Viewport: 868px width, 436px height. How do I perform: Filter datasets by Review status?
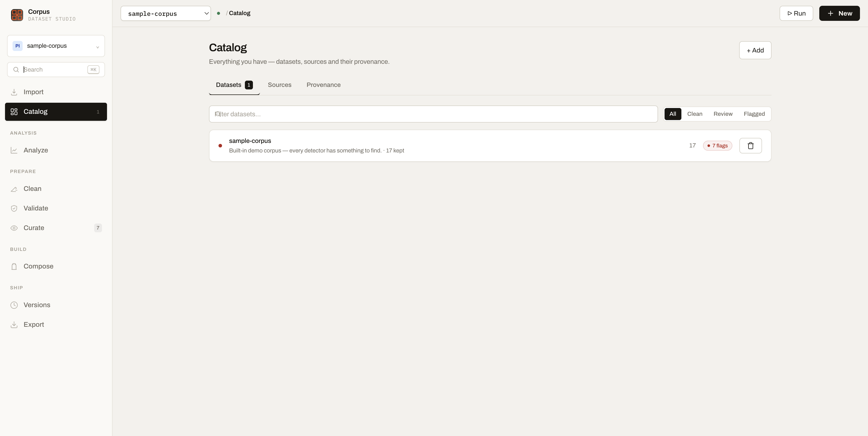723,114
